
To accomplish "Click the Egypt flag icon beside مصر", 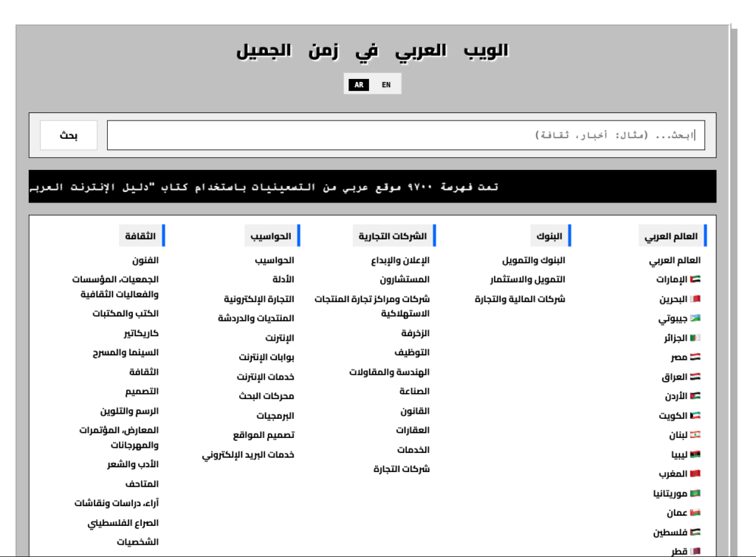I will [x=695, y=358].
